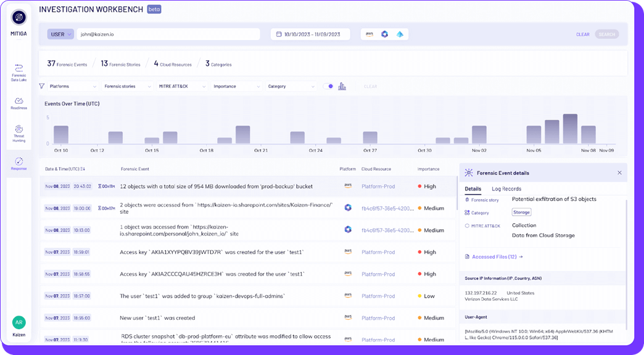
Task: Select the Microsoft 365 platform icon
Action: (384, 34)
